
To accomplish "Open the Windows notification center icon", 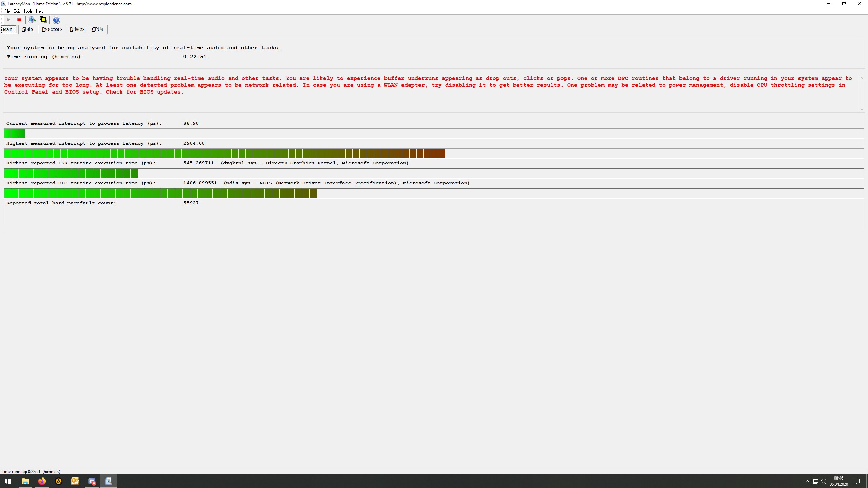I will coord(857,481).
